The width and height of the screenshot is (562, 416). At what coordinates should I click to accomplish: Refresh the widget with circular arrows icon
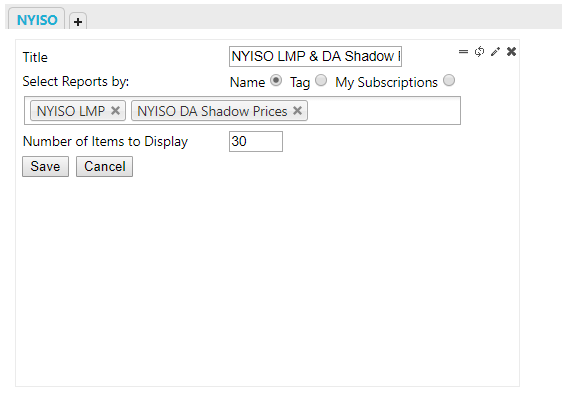pyautogui.click(x=479, y=52)
